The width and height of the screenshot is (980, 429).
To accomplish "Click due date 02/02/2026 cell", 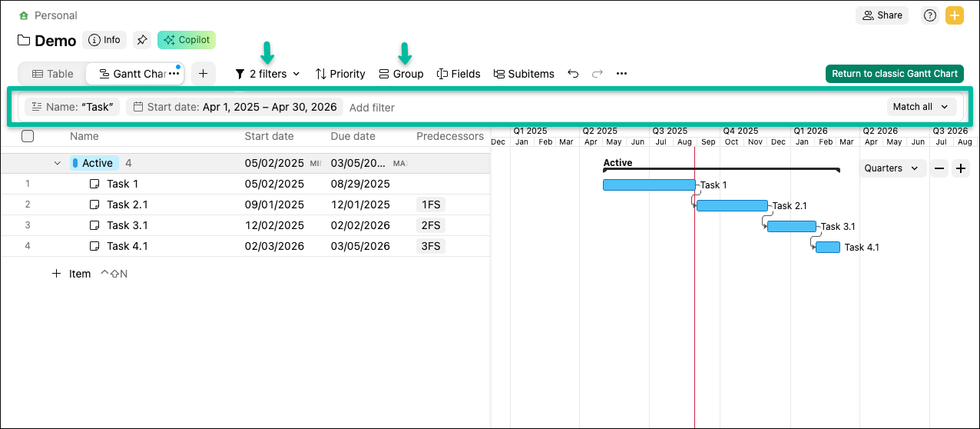I will point(360,225).
